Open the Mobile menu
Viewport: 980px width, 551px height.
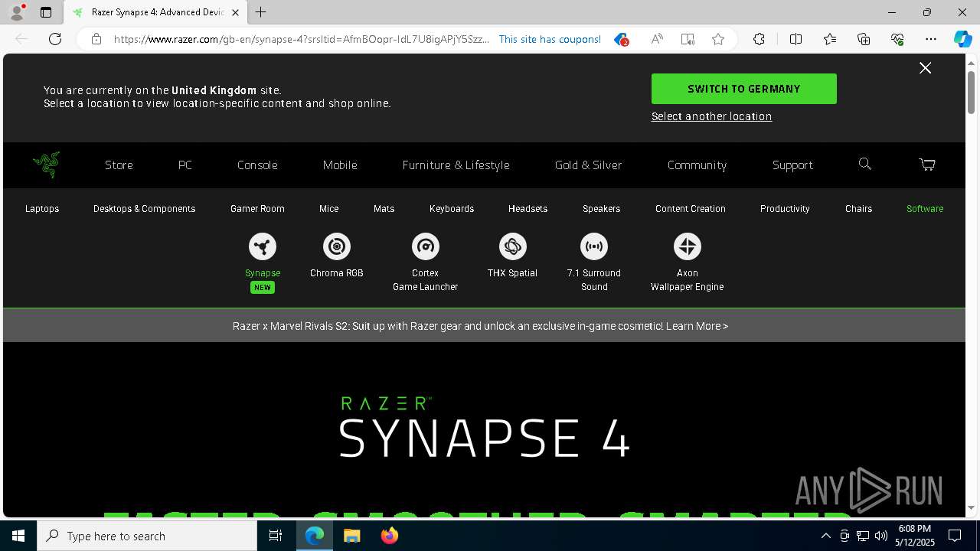tap(340, 165)
